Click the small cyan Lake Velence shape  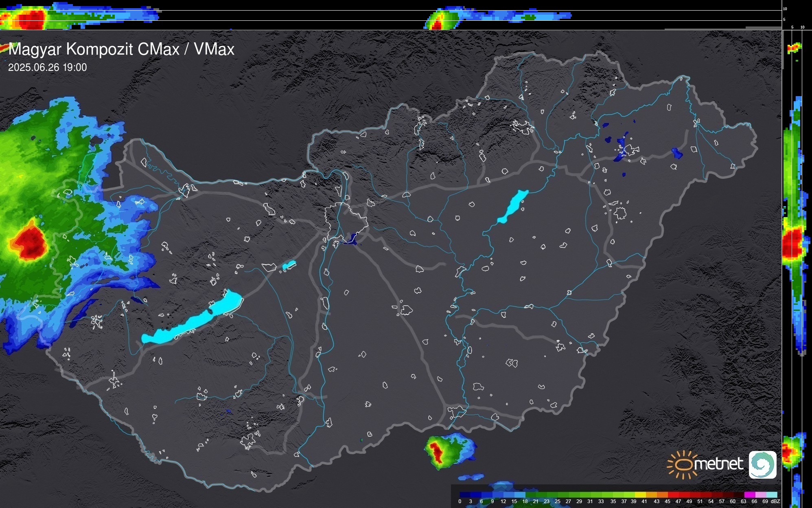pyautogui.click(x=289, y=265)
